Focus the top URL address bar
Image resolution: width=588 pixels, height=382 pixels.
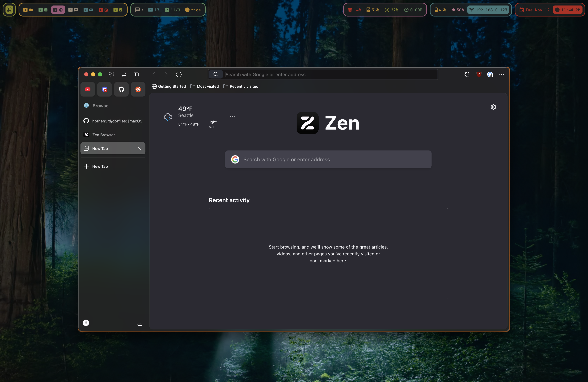pos(323,74)
